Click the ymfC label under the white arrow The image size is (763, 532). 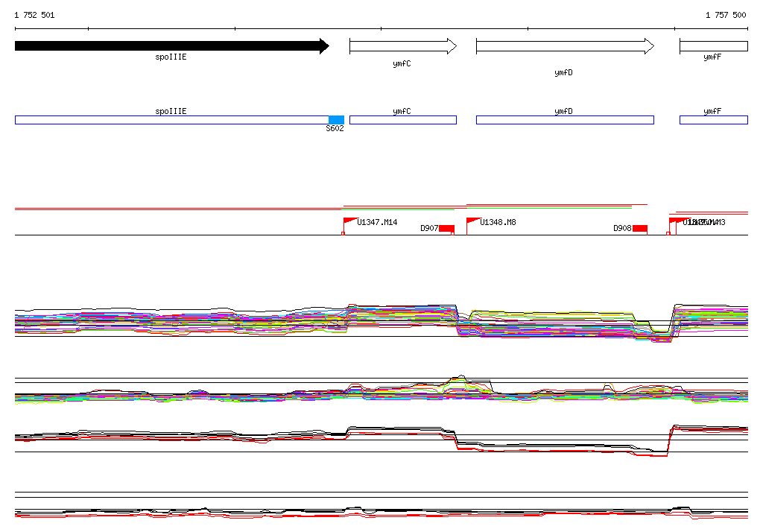click(x=402, y=64)
